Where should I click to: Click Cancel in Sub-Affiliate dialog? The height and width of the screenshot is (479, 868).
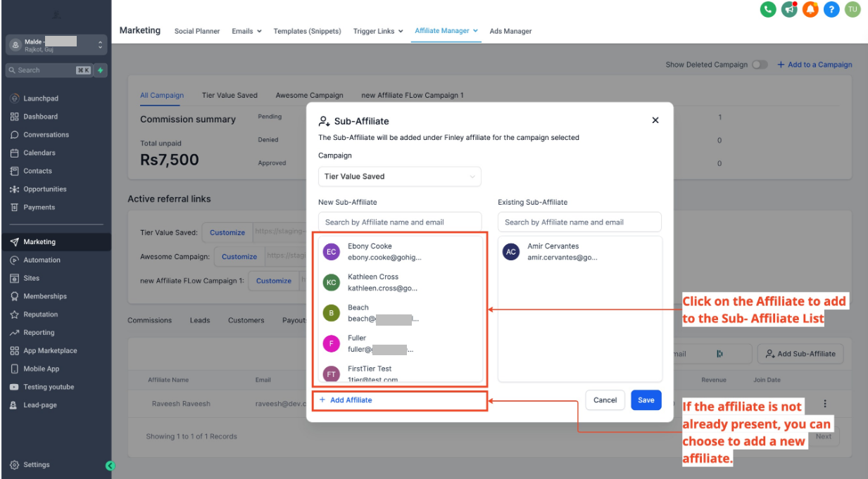(605, 400)
